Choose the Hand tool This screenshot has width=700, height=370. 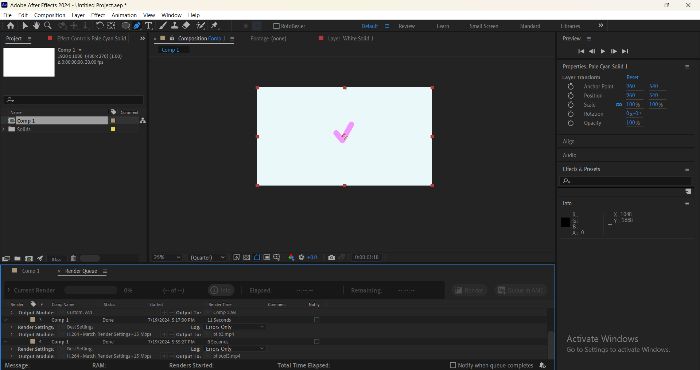[x=36, y=26]
